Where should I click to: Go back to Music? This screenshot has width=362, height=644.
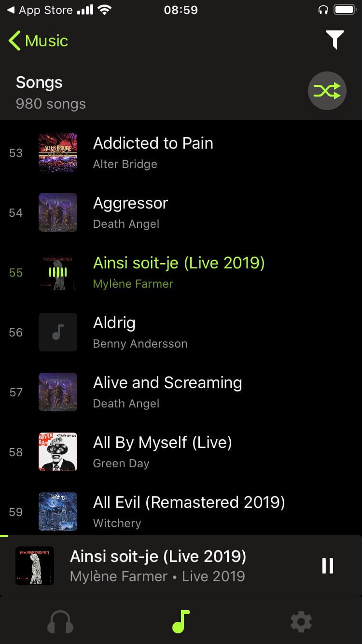[39, 41]
